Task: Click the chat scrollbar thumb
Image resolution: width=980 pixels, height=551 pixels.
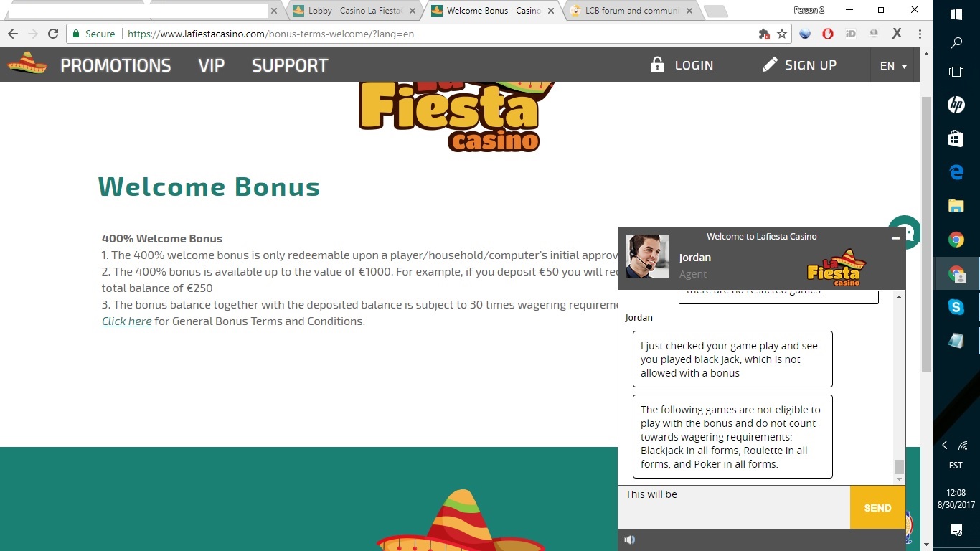Action: pyautogui.click(x=899, y=467)
